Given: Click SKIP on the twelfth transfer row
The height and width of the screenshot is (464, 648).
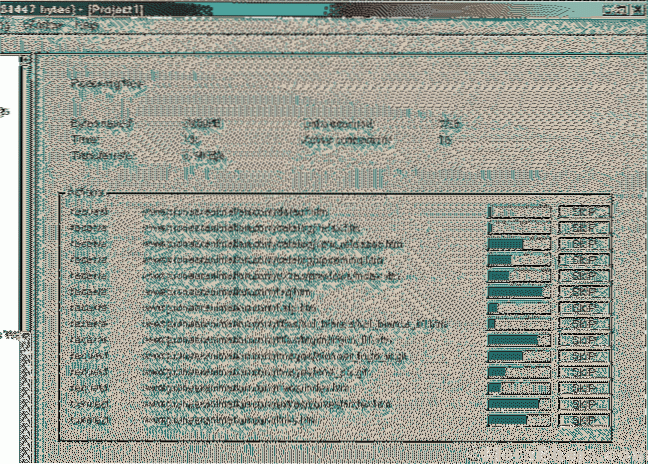Looking at the screenshot, I should pyautogui.click(x=583, y=387).
